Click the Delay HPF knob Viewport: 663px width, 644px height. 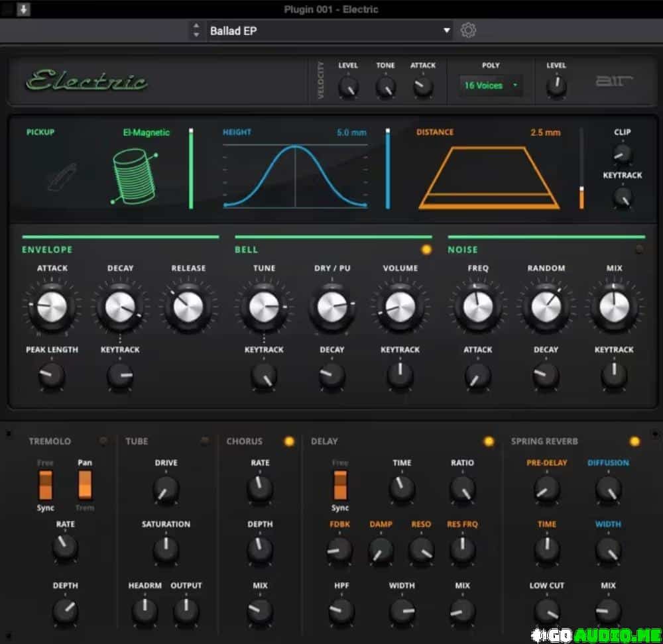(341, 611)
